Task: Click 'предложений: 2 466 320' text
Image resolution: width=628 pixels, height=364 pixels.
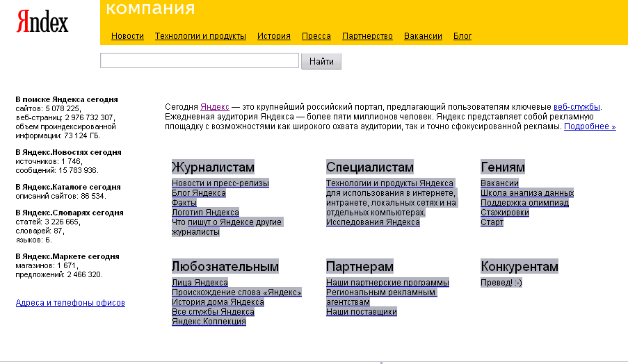Action: (x=59, y=275)
